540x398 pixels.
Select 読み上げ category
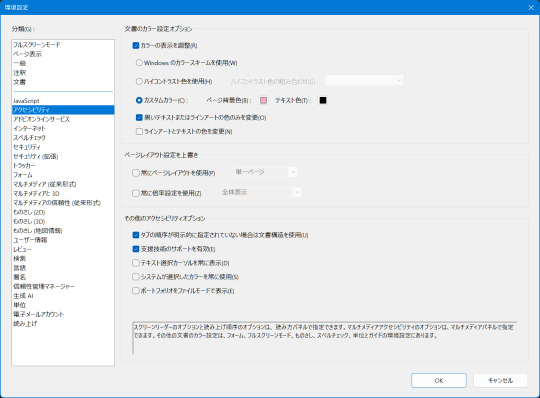63,324
